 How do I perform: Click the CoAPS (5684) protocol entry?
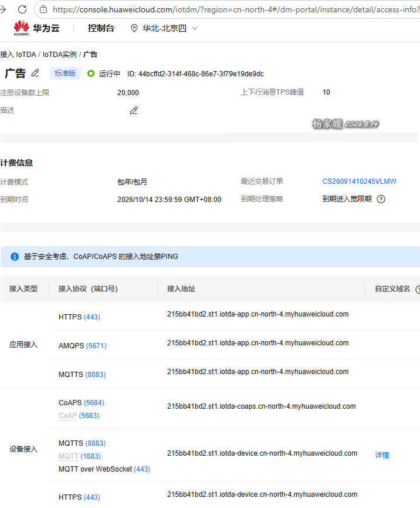click(x=81, y=403)
